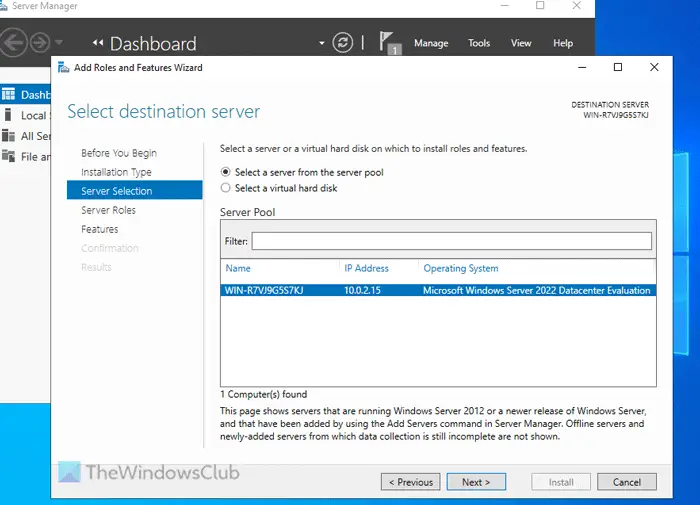
Task: Open the Tools menu
Action: pyautogui.click(x=479, y=43)
